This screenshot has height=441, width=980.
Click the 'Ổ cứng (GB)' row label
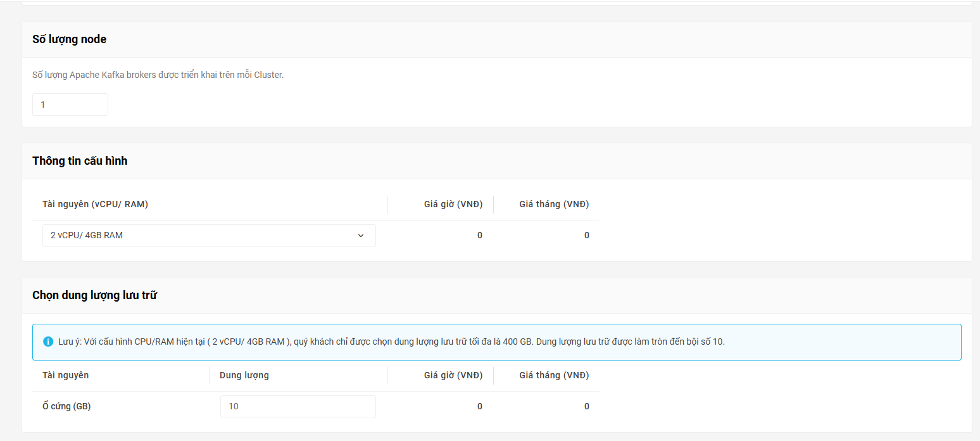coord(66,407)
